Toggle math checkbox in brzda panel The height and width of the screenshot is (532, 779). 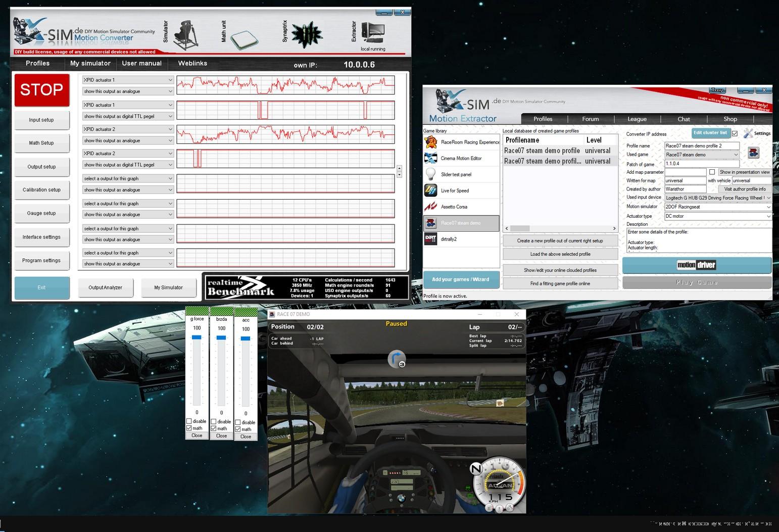(214, 428)
